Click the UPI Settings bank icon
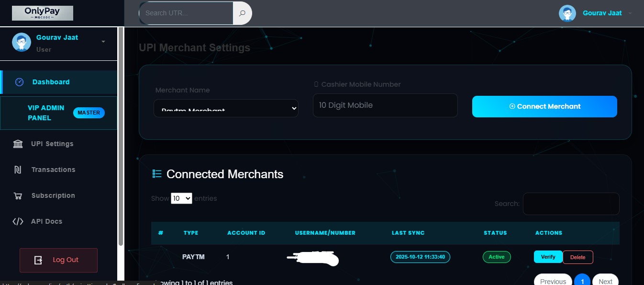The width and height of the screenshot is (644, 285). (18, 144)
